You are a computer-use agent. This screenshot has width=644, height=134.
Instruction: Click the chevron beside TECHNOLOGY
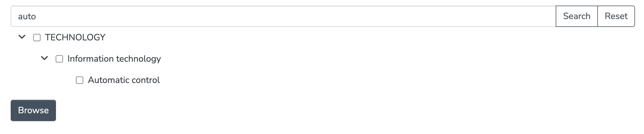point(22,37)
